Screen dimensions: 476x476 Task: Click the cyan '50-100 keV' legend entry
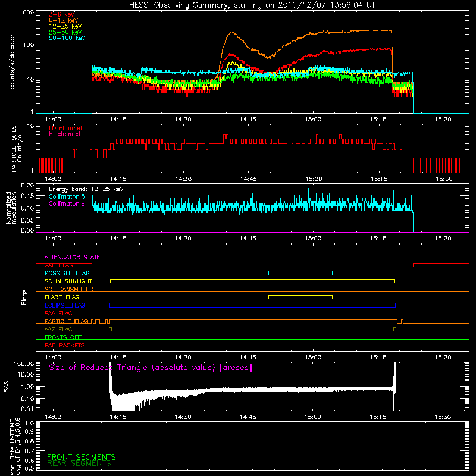point(67,38)
